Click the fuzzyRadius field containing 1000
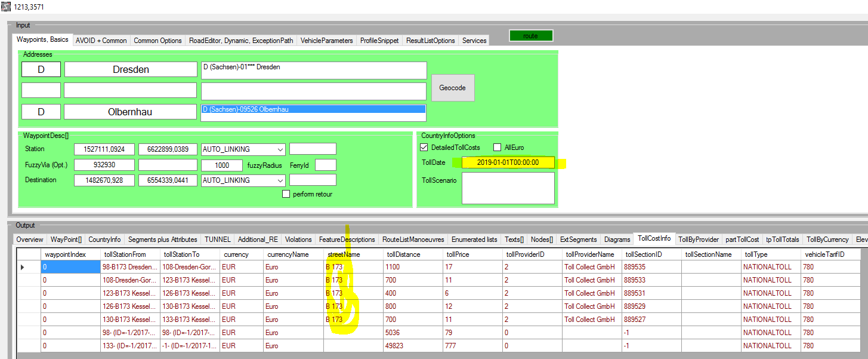The height and width of the screenshot is (359, 868). coord(222,165)
